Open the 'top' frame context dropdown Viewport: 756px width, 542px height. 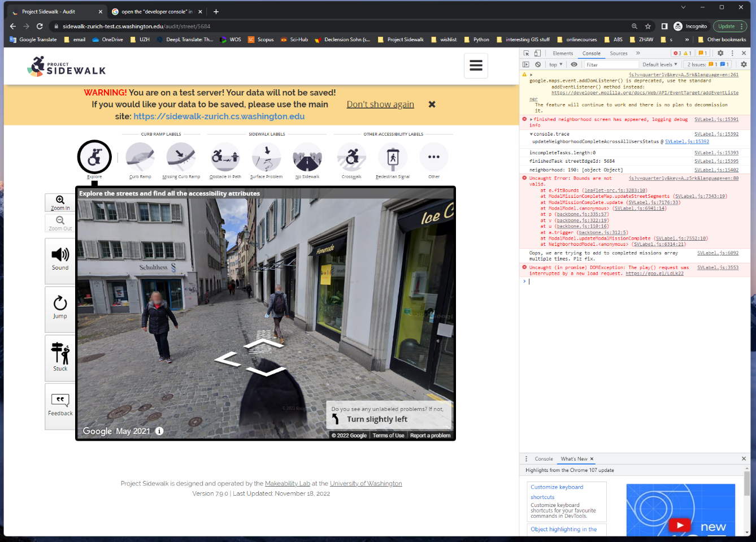click(554, 64)
